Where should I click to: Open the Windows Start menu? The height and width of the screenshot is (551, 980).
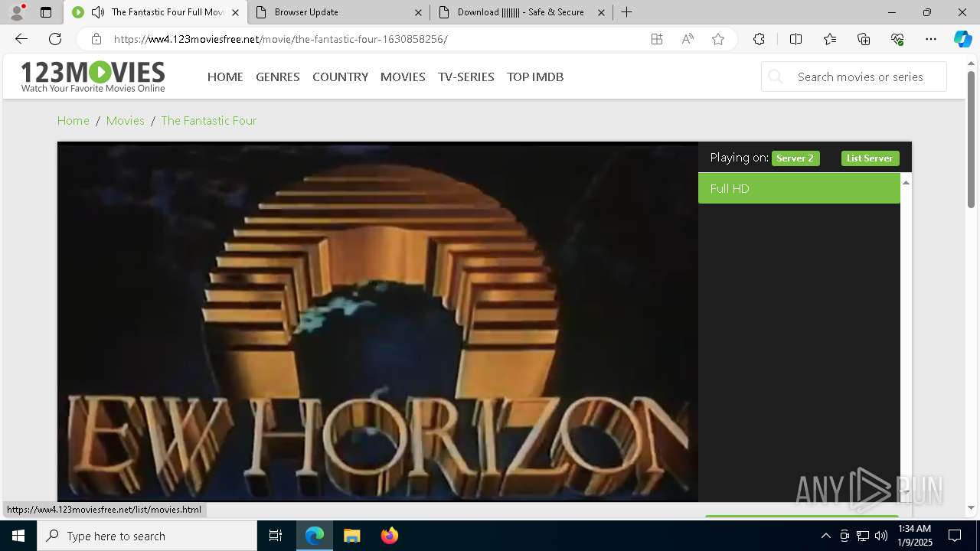pos(18,536)
